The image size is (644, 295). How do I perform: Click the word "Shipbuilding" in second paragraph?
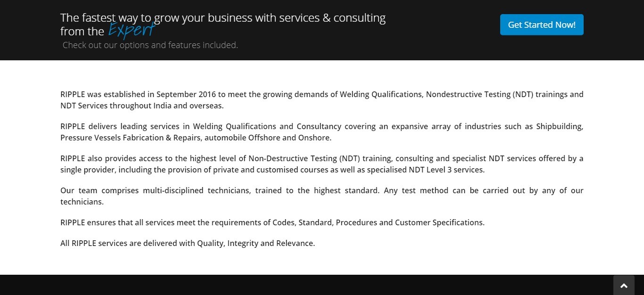pos(560,126)
